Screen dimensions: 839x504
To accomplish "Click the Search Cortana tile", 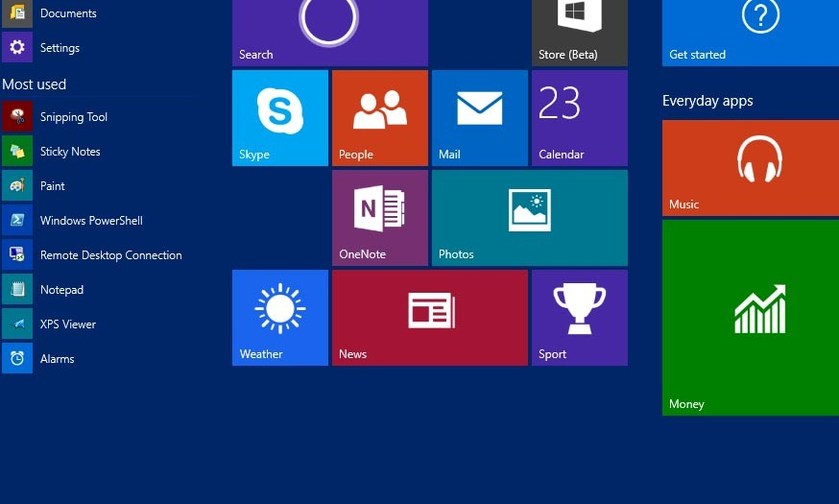I will (329, 32).
